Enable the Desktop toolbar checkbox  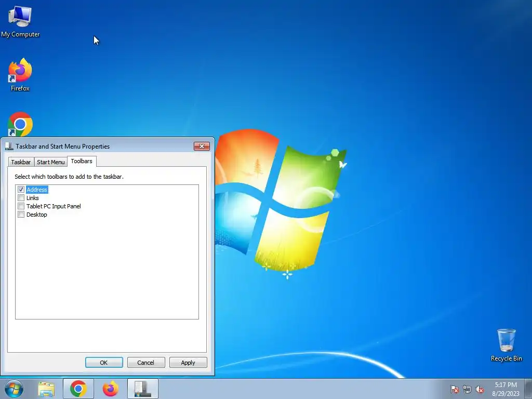coord(21,215)
